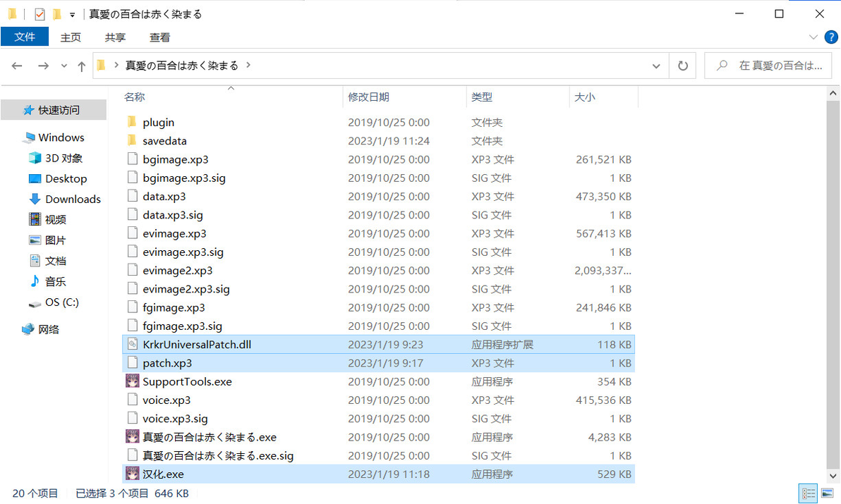Click the 真愛の百合は赤く染まる.exe application icon
The image size is (841, 504).
pyautogui.click(x=133, y=437)
